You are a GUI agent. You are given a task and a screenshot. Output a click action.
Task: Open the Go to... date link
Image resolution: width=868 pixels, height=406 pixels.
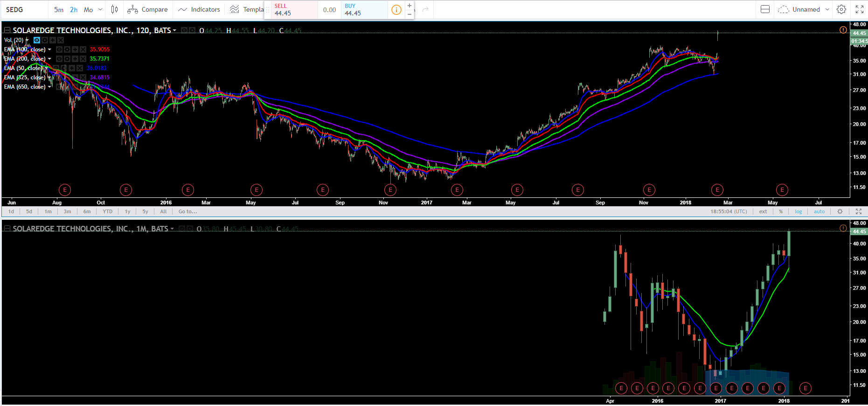[x=187, y=211]
